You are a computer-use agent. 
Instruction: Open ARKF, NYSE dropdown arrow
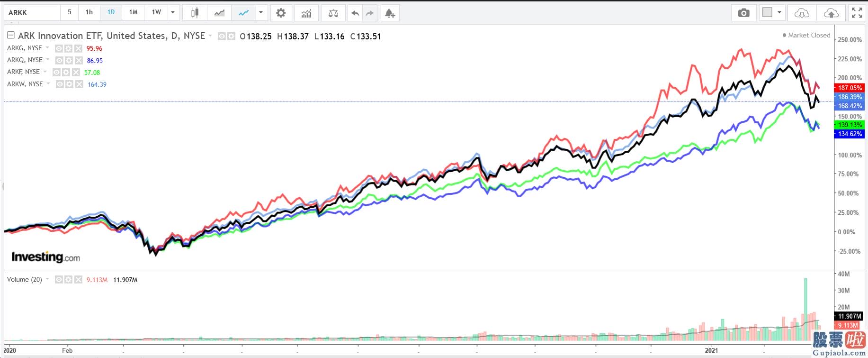tap(45, 72)
